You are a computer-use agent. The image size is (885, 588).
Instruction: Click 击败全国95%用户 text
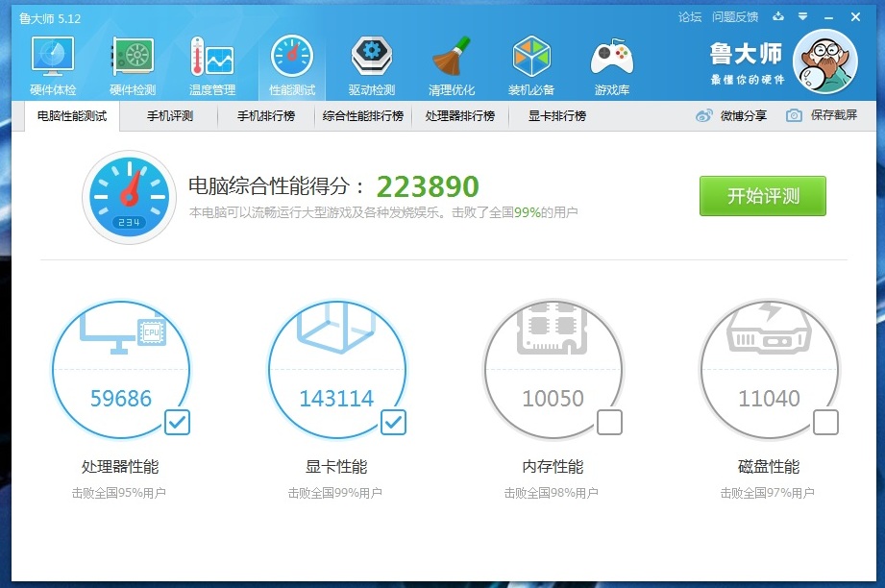tap(118, 493)
